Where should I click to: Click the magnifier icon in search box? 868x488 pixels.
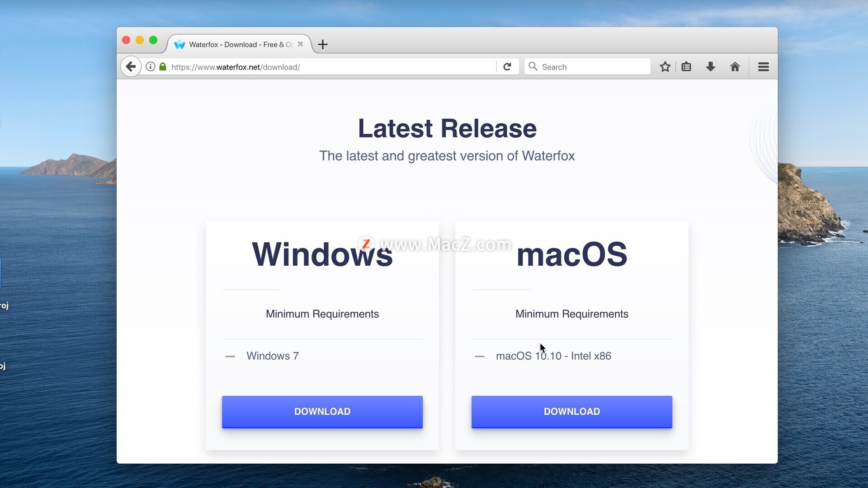(x=533, y=66)
